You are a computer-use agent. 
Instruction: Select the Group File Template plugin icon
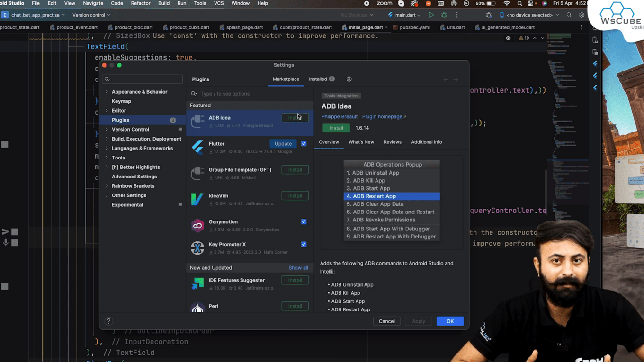[197, 173]
